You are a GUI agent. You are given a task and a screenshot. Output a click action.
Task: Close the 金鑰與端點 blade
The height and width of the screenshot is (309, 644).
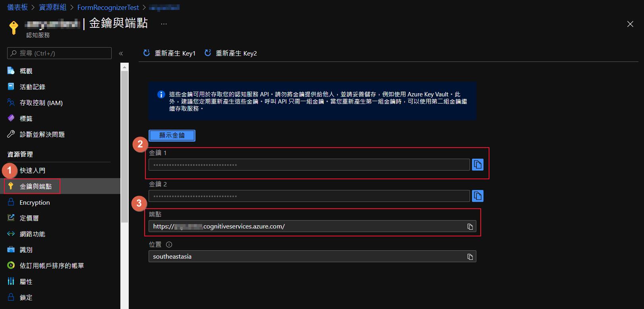coord(630,24)
